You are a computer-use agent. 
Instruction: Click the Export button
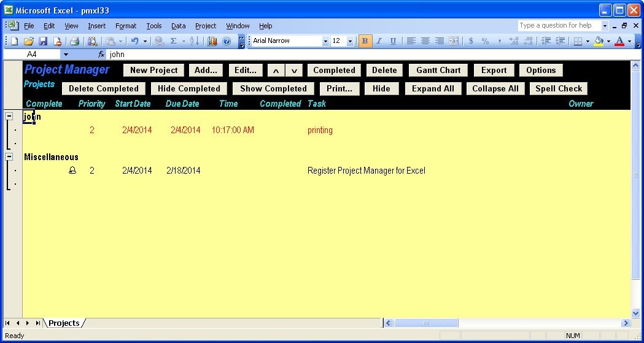[x=494, y=70]
